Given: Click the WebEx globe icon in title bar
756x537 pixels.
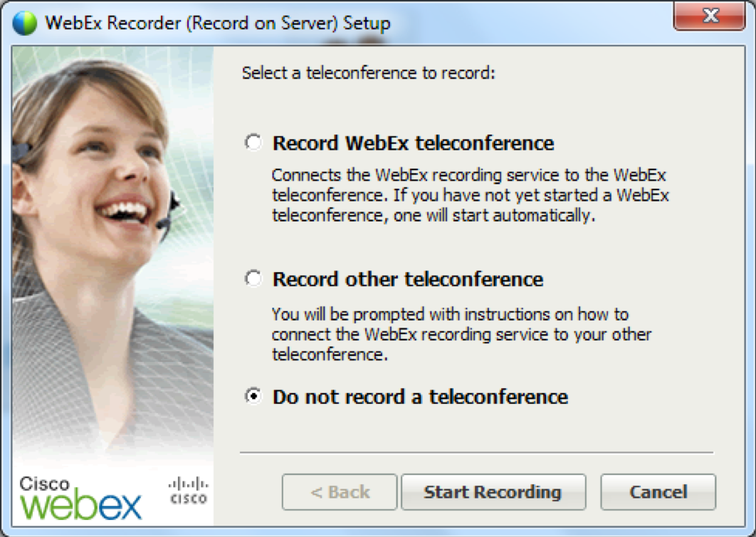Looking at the screenshot, I should coord(24,23).
